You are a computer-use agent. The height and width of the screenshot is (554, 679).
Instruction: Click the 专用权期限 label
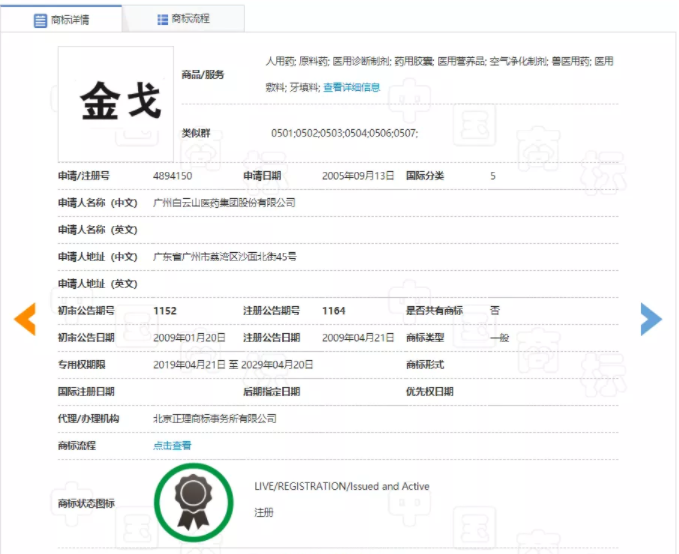pyautogui.click(x=81, y=365)
